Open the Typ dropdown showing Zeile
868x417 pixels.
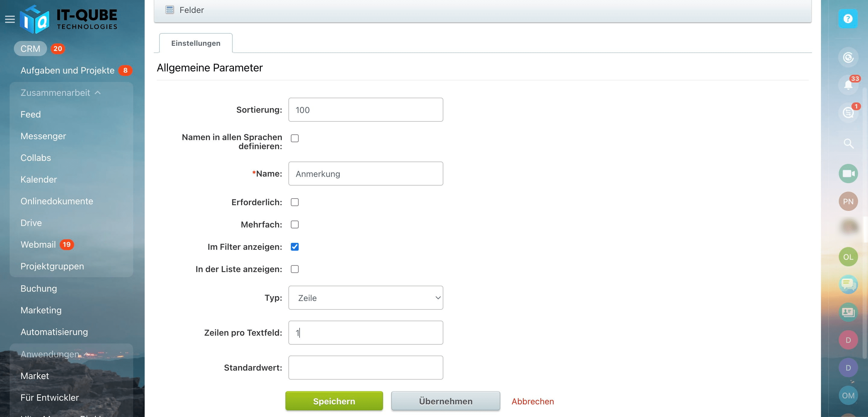[x=366, y=298]
